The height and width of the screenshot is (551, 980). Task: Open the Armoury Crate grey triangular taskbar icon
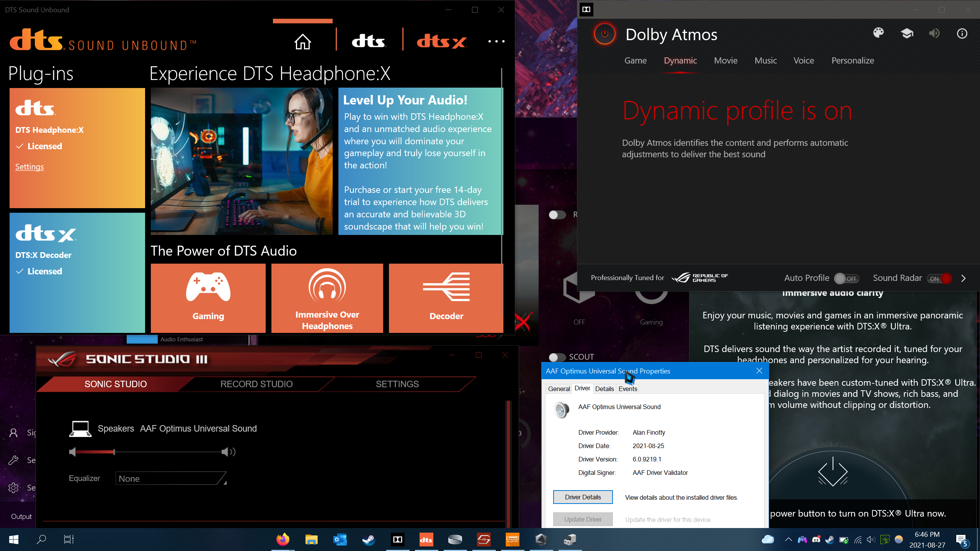pos(541,540)
